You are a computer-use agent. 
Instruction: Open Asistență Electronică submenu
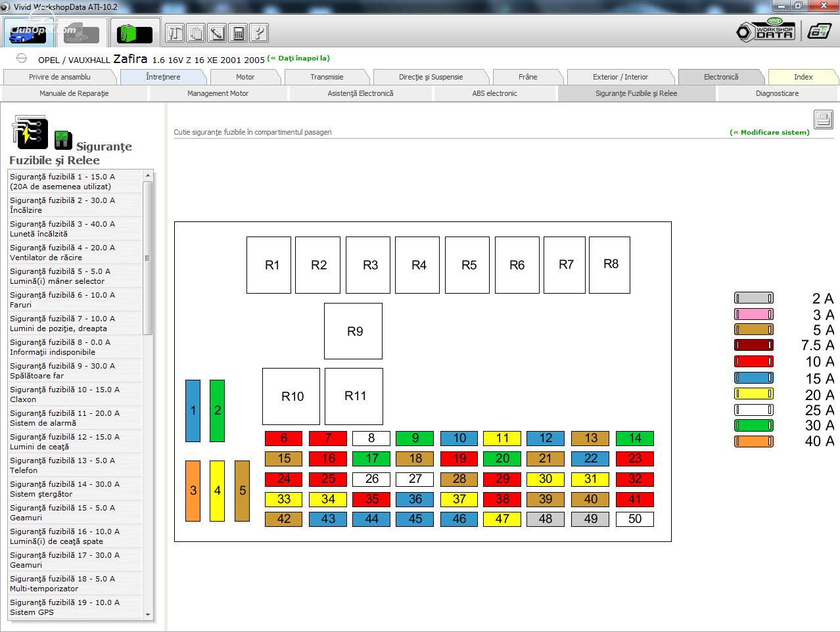[361, 93]
